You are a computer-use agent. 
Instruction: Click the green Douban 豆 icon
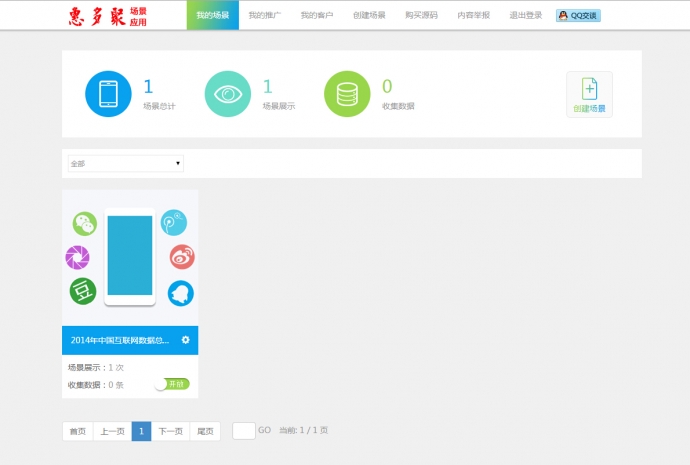[83, 291]
